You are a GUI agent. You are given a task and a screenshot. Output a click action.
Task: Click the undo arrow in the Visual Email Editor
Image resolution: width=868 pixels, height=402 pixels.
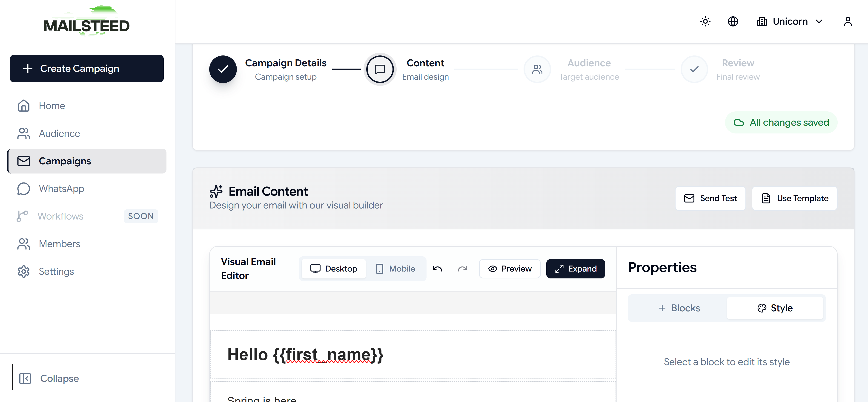(437, 269)
